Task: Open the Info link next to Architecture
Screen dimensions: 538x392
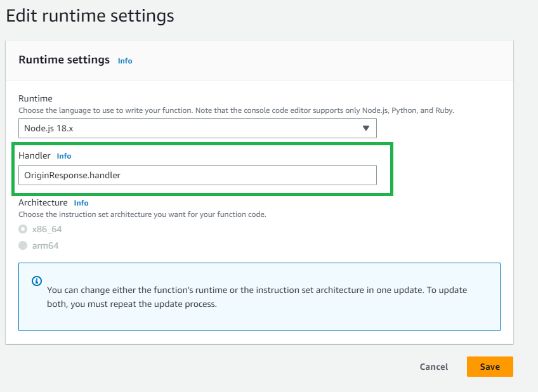Action: pyautogui.click(x=81, y=203)
